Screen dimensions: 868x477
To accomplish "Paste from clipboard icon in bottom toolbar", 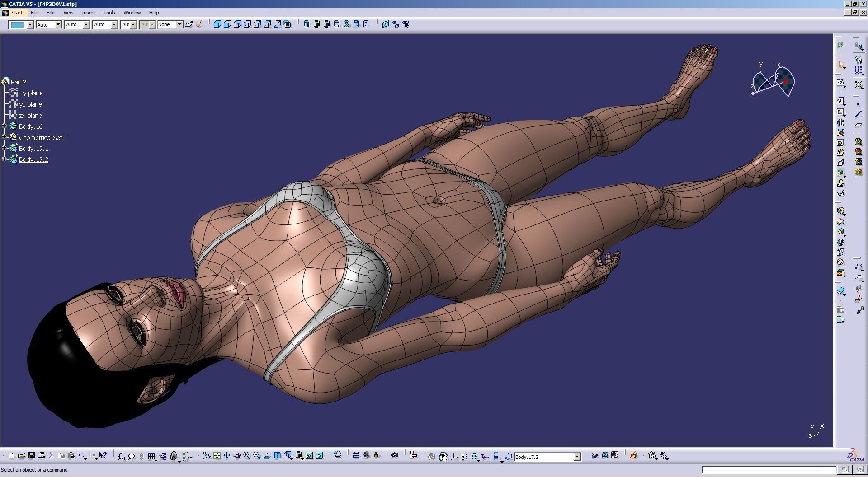I will [71, 456].
